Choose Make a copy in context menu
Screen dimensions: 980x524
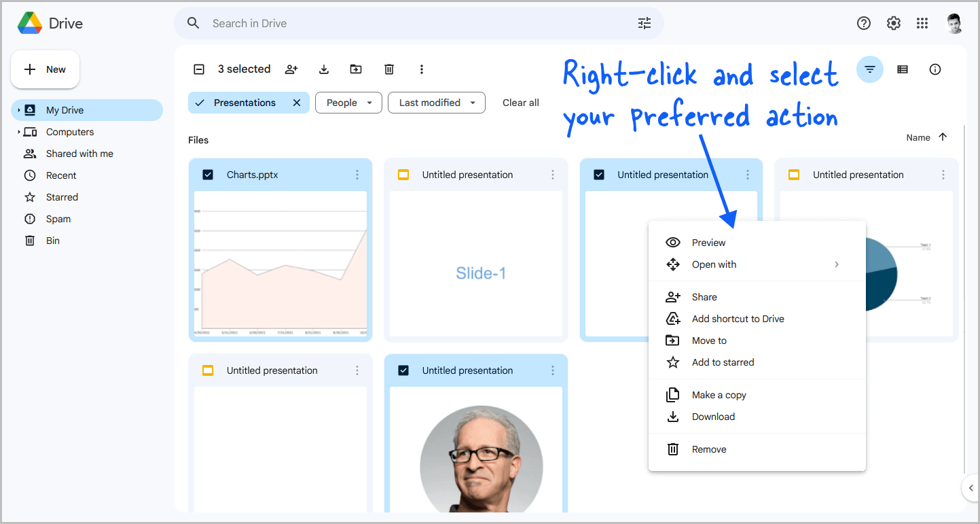(719, 395)
